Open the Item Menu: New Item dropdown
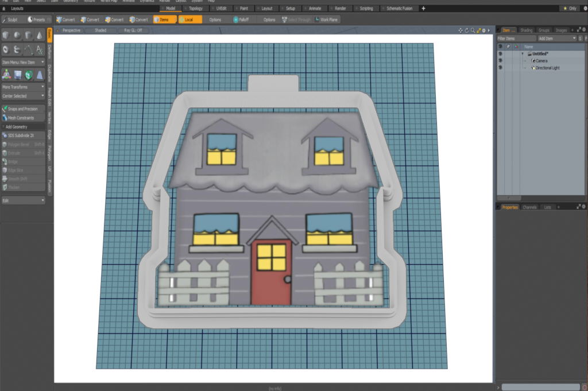588x391 pixels. coord(23,62)
